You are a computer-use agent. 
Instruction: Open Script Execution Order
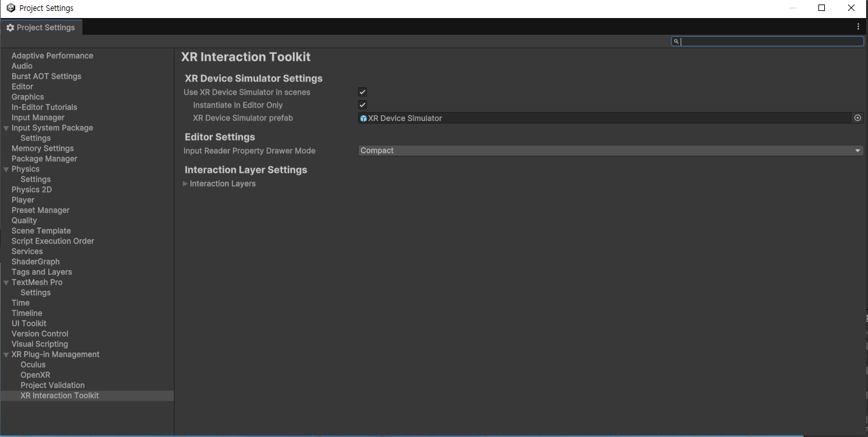(53, 241)
